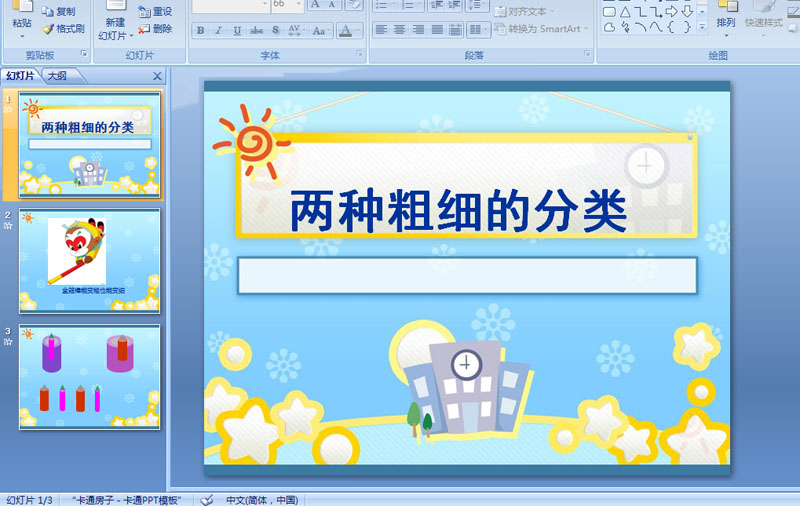Click the 幻灯片 1/3 slide counter
The height and width of the screenshot is (506, 800).
29,500
